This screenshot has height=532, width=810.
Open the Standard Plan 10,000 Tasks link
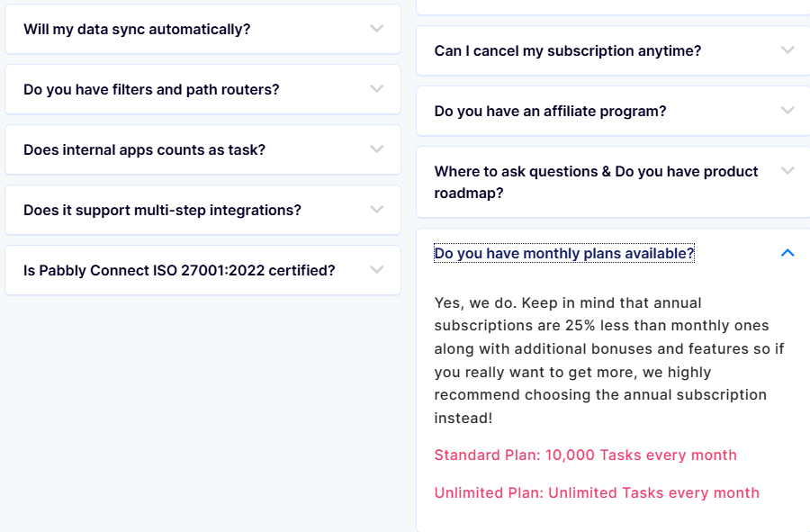tap(585, 455)
